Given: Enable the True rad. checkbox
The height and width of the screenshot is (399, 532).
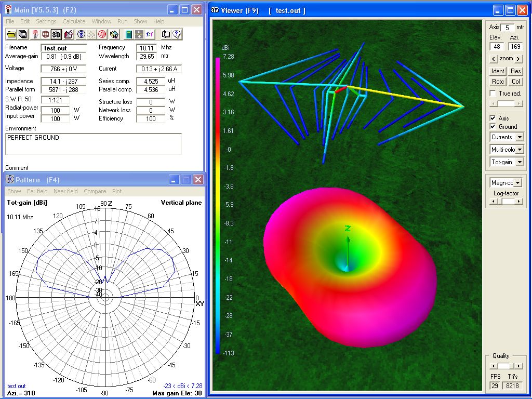Looking at the screenshot, I should coord(493,94).
